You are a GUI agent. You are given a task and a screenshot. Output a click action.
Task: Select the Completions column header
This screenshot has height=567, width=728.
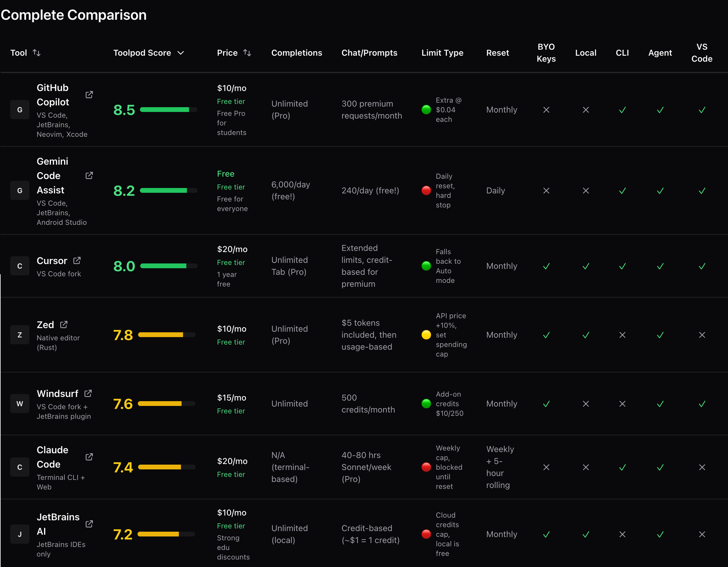point(297,53)
